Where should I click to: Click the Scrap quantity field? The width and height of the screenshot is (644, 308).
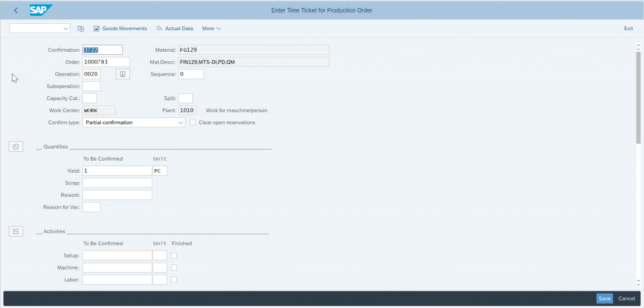coord(118,183)
